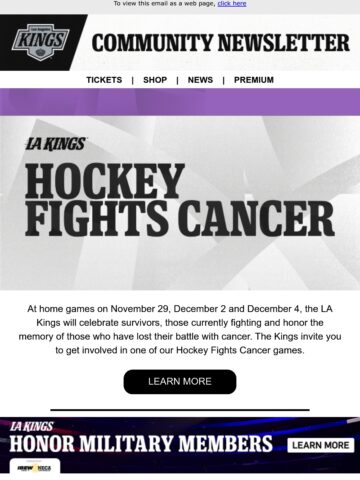Click the Community Newsletter header title
Image resolution: width=360 pixels, height=480 pixels.
[221, 43]
